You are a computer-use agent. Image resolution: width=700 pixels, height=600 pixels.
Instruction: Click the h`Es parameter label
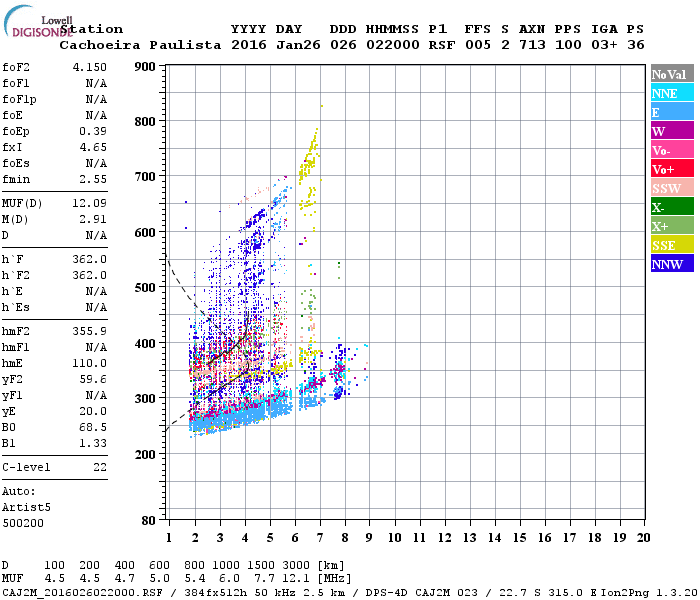coord(16,308)
